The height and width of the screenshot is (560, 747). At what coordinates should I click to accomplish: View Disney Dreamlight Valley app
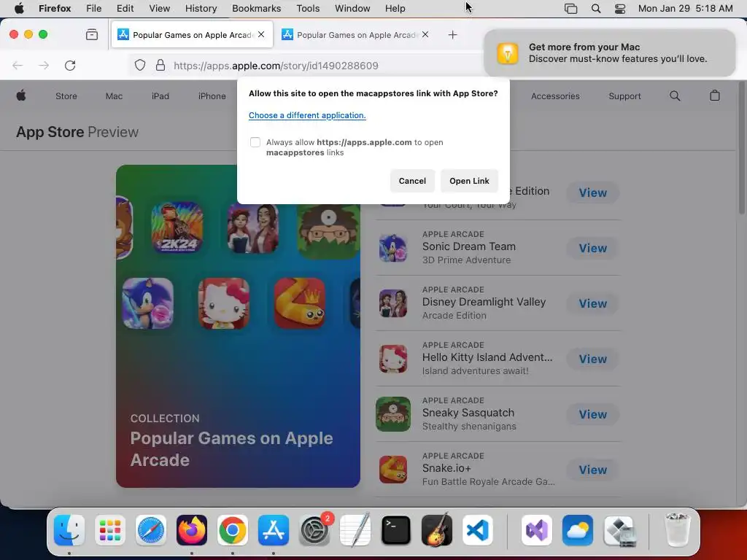pos(592,303)
